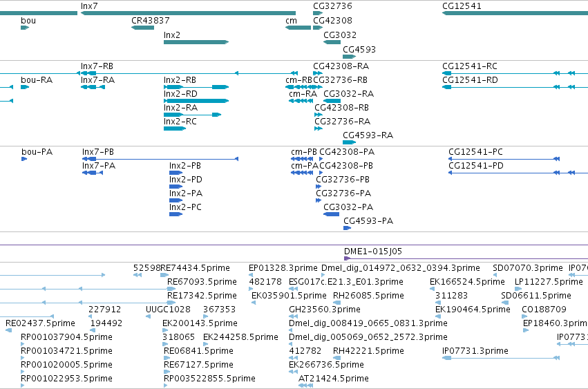Select transcript CG32736-RA

343,122
